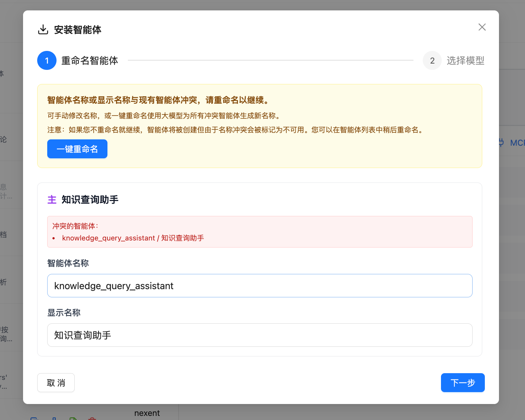The width and height of the screenshot is (525, 420).
Task: Focus the 智能体名称 input field
Action: [260, 285]
